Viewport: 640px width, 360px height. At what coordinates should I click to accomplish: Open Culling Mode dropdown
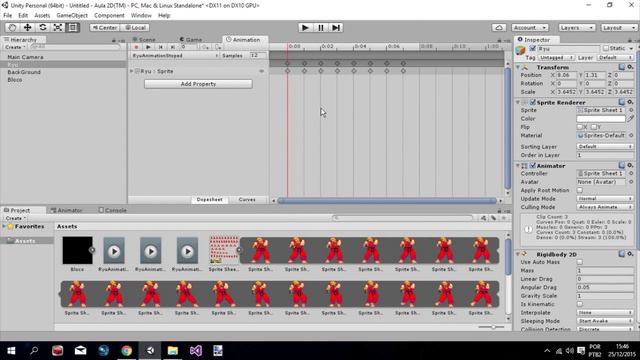[605, 207]
